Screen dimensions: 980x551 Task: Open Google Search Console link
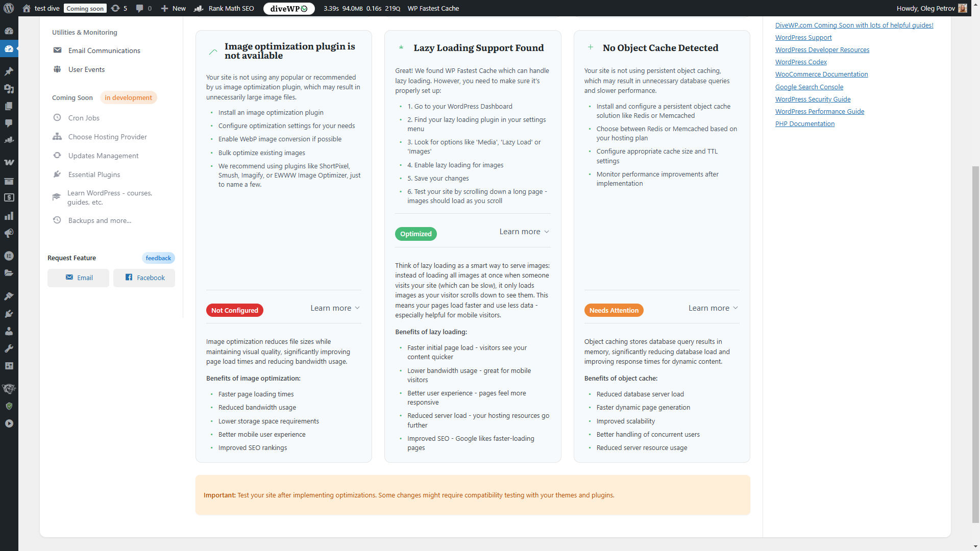809,87
